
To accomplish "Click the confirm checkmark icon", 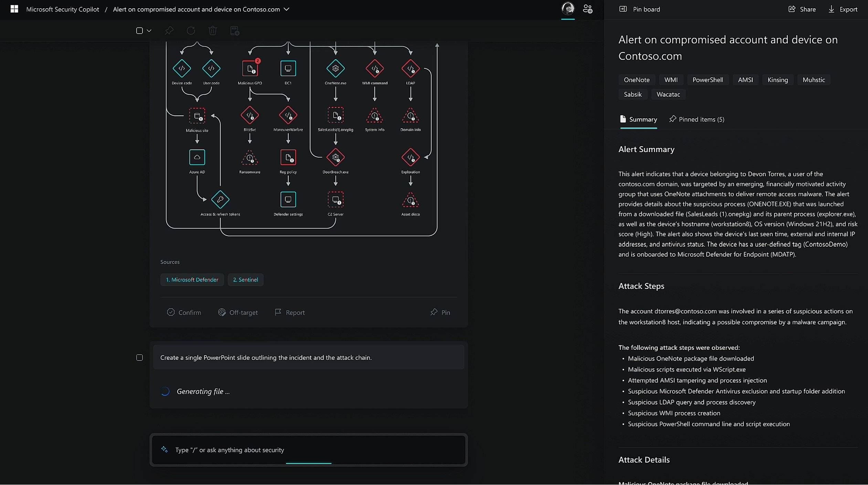I will [x=170, y=312].
